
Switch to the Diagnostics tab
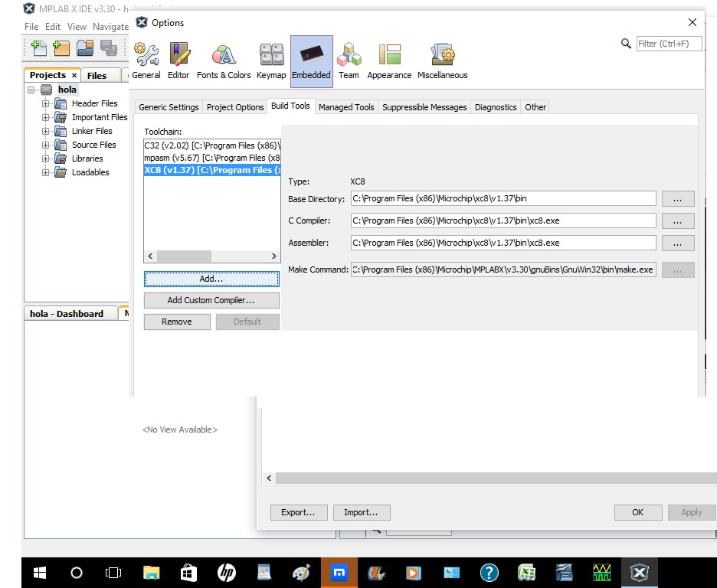(x=496, y=107)
